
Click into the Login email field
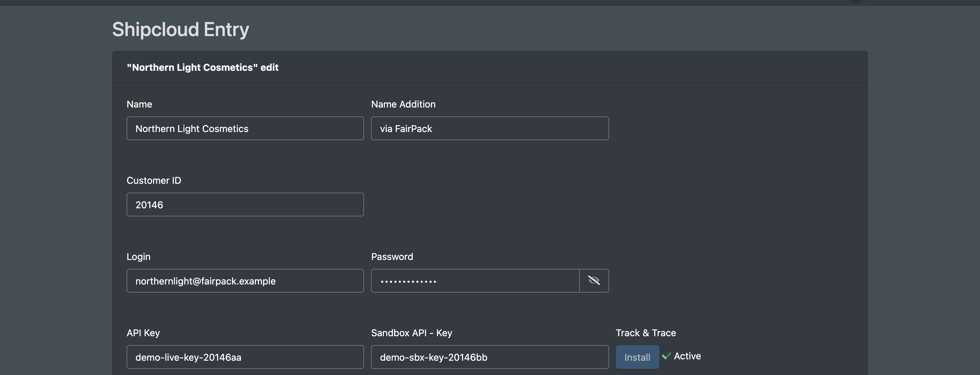[245, 281]
